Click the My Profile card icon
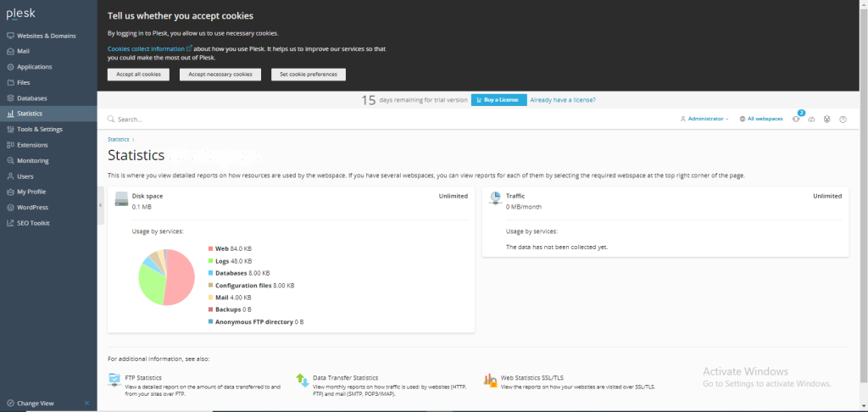868x412 pixels. tap(10, 192)
